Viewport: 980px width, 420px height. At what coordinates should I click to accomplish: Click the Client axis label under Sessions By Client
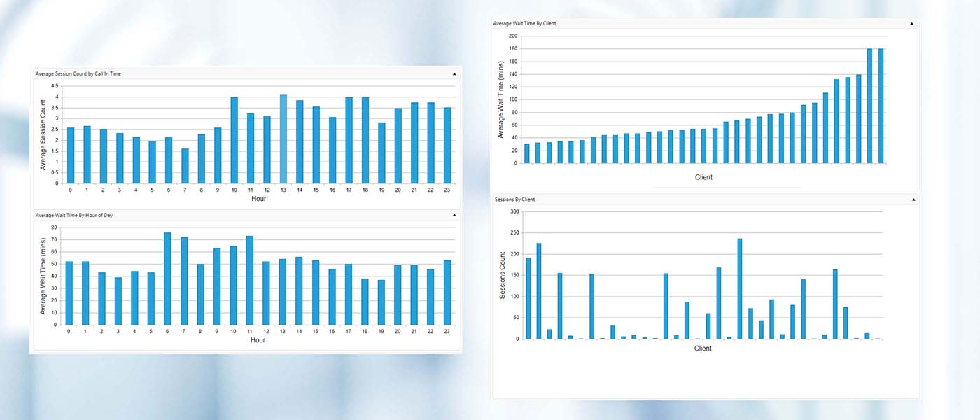point(703,348)
